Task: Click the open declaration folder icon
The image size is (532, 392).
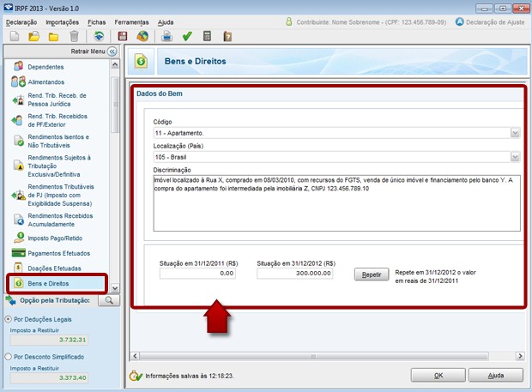Action: click(x=33, y=36)
